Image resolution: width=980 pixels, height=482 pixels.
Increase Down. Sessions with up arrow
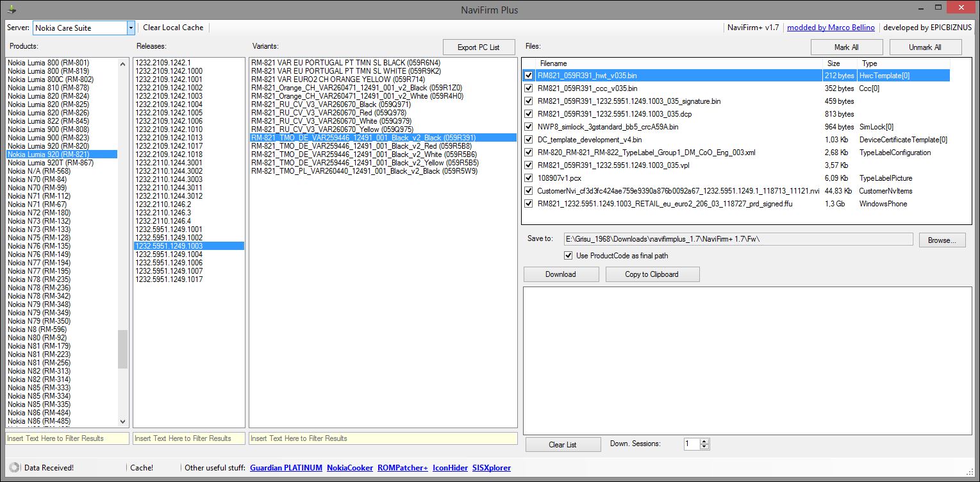point(704,441)
